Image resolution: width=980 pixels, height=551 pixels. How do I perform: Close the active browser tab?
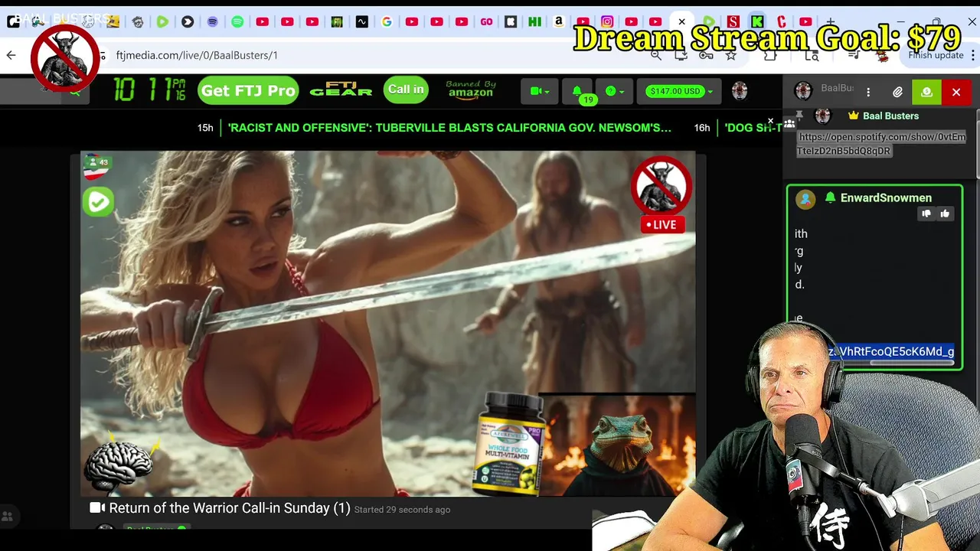click(x=681, y=22)
